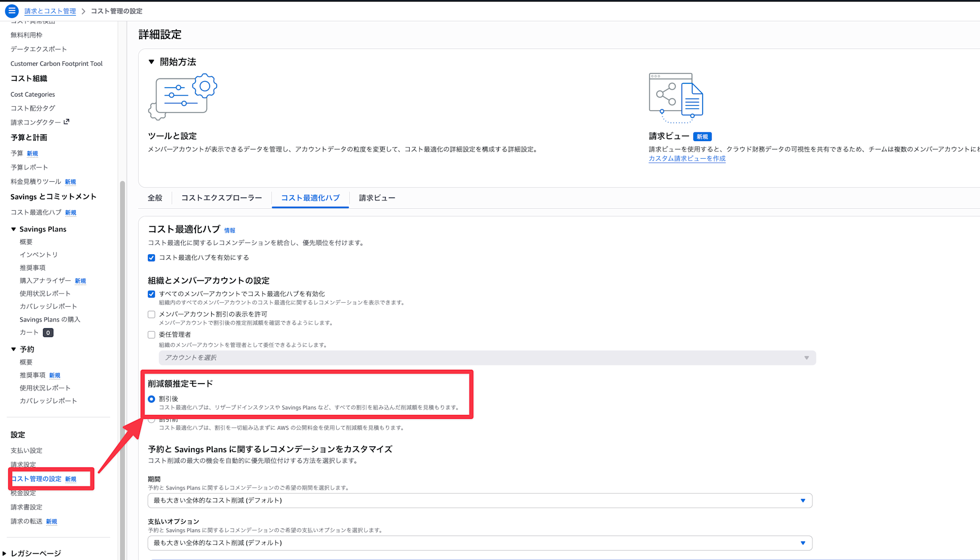The image size is (980, 560).
Task: Switch to the コストエクスプローラー tab
Action: click(x=221, y=198)
